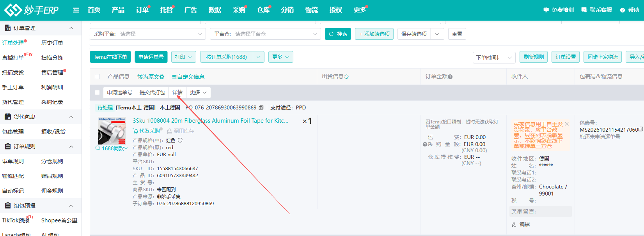Image resolution: width=644 pixels, height=236 pixels.
Task: Open the 广告 top menu
Action: (191, 10)
